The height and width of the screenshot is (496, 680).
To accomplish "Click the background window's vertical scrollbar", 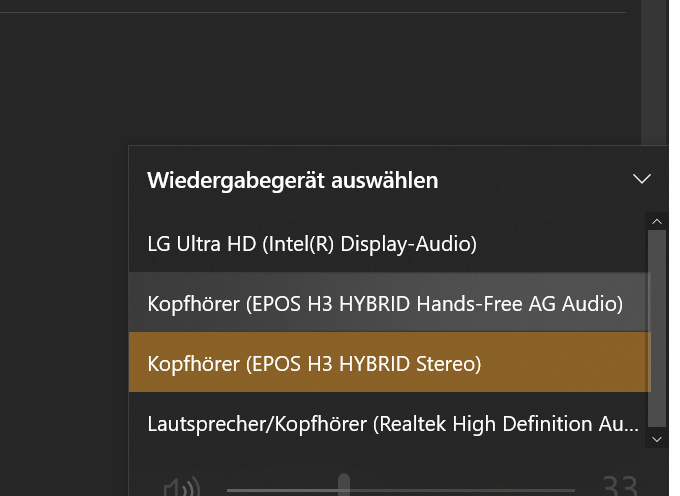I will coord(653,70).
